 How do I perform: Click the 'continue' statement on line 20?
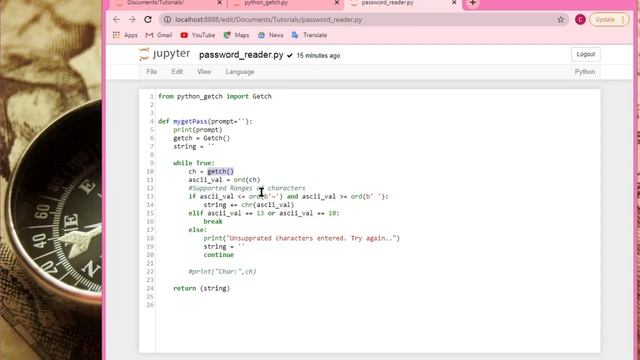point(219,255)
